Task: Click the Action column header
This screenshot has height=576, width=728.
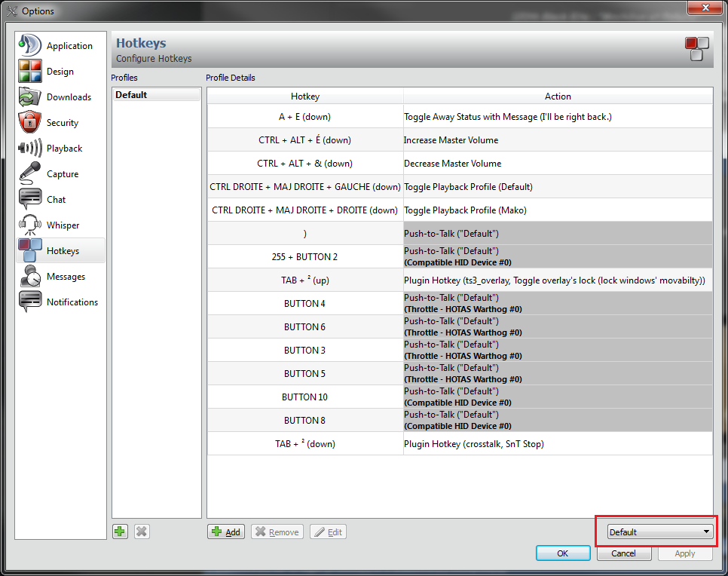Action: click(558, 97)
